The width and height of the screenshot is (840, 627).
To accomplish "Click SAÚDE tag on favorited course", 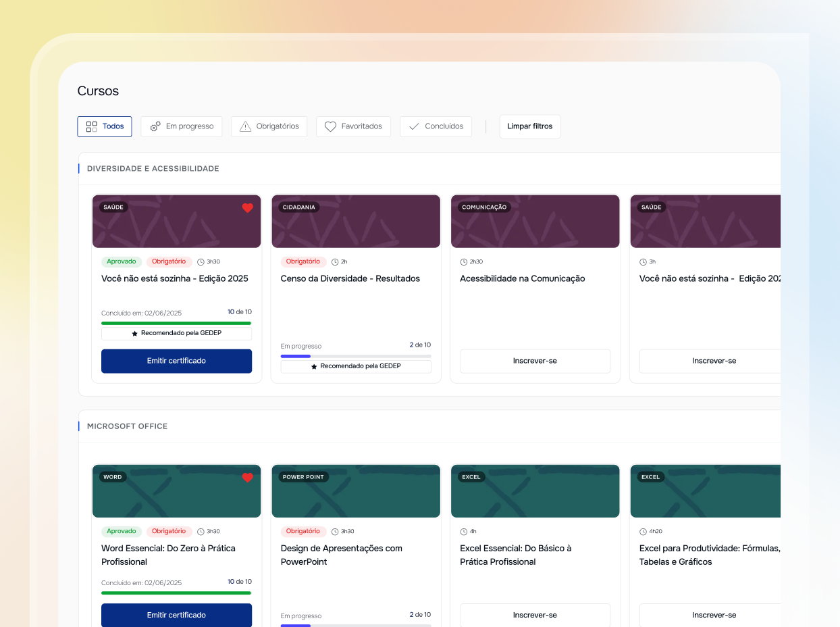I will click(113, 207).
